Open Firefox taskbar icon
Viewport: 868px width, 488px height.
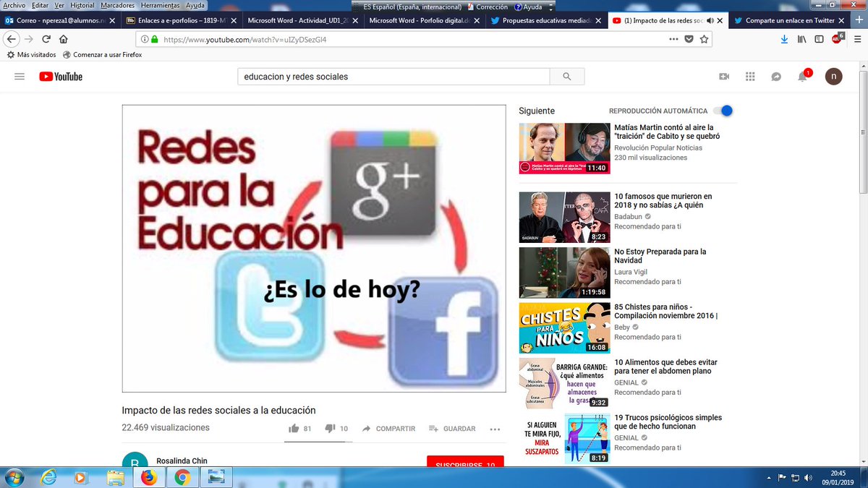(148, 477)
